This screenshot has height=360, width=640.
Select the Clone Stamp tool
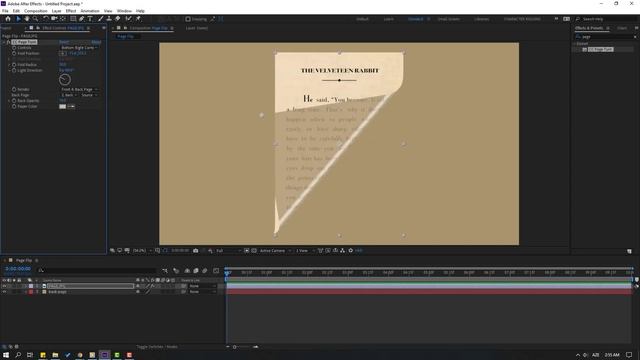[x=109, y=19]
